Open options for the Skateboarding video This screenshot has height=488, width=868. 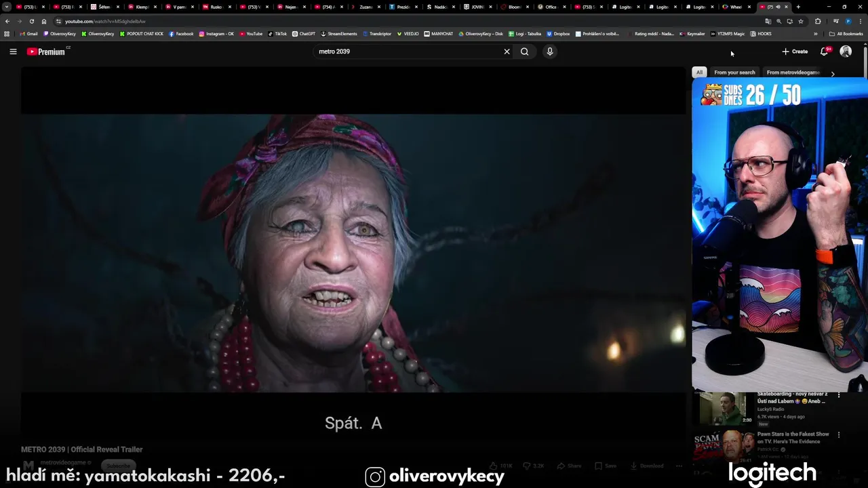pos(839,395)
